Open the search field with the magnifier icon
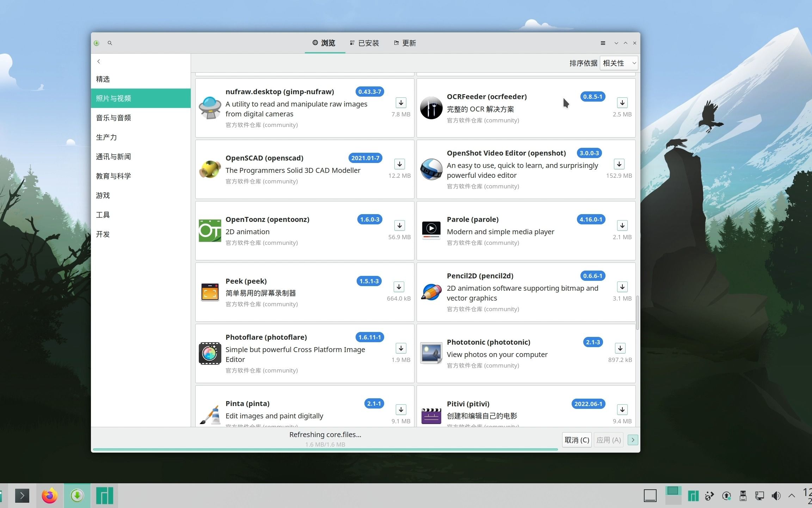This screenshot has height=508, width=812. [x=110, y=43]
